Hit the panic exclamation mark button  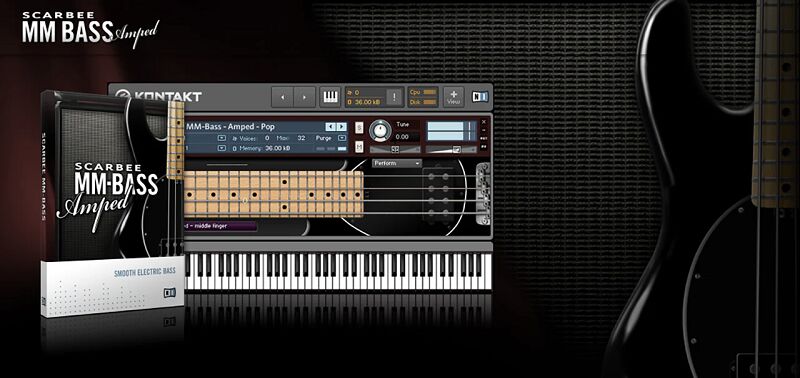click(x=394, y=97)
